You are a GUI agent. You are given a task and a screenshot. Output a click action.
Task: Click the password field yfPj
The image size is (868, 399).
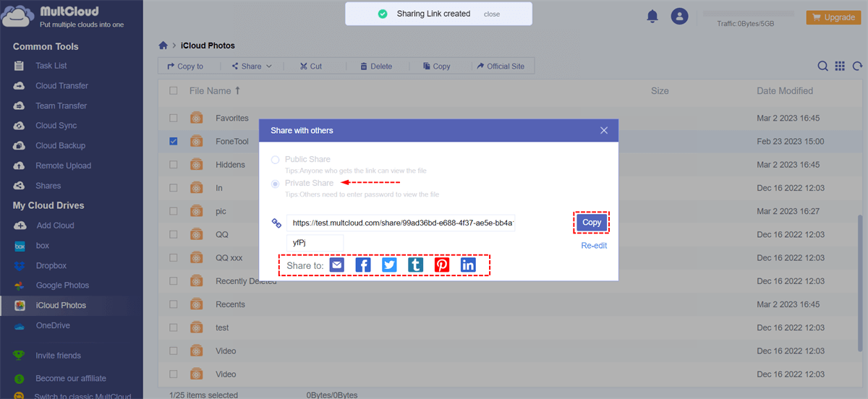point(315,243)
